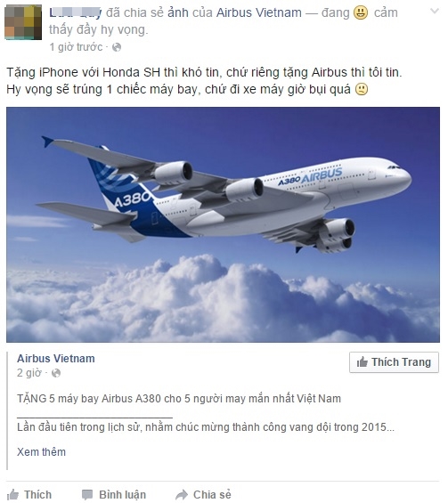Click the blurred profile picture thumbnail

(x=23, y=22)
